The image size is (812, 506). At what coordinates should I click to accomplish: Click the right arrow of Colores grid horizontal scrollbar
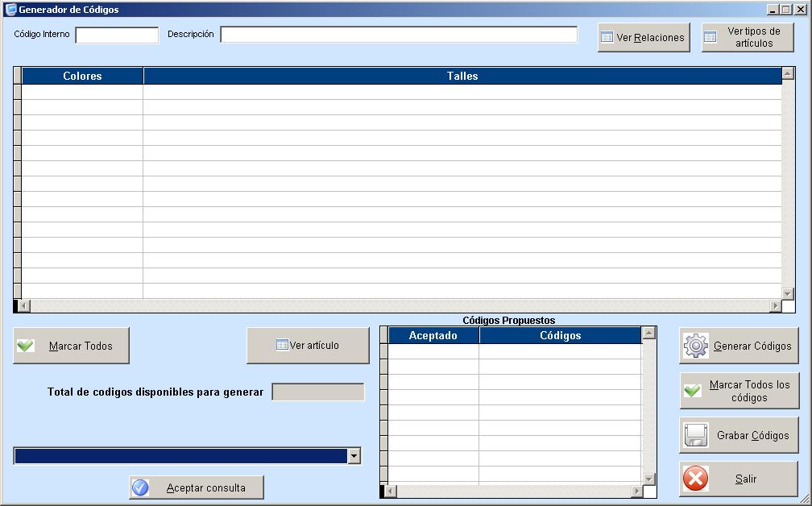point(776,306)
